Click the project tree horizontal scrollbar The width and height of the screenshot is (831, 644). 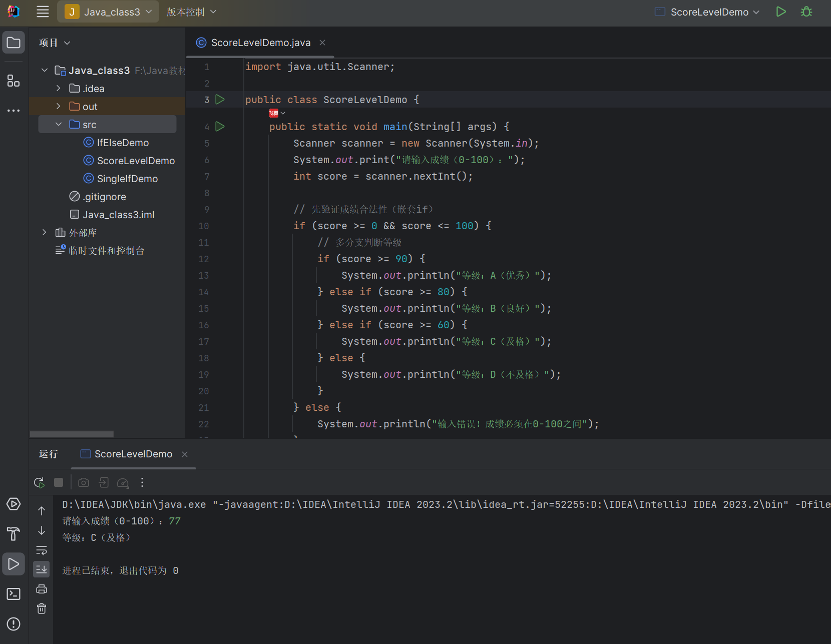pyautogui.click(x=72, y=434)
